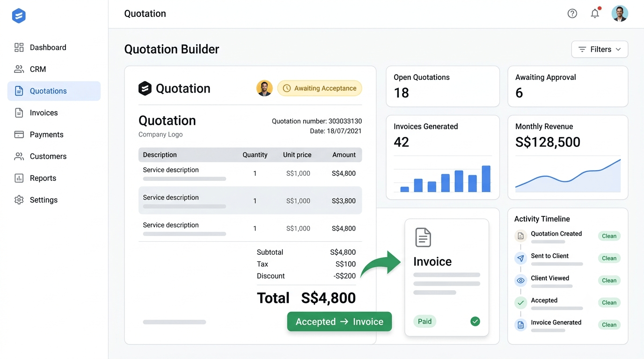Viewport: 644px width, 359px height.
Task: Click the Invoice card document icon
Action: click(x=423, y=237)
